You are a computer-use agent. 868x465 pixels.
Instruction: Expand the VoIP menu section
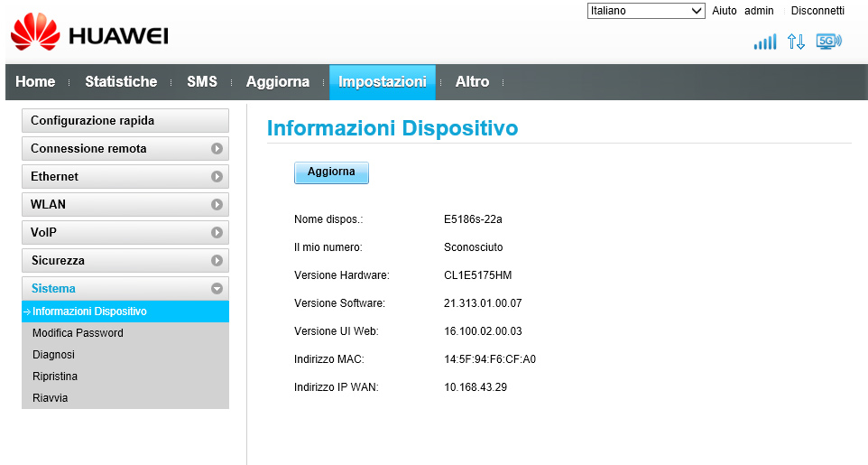pos(125,233)
